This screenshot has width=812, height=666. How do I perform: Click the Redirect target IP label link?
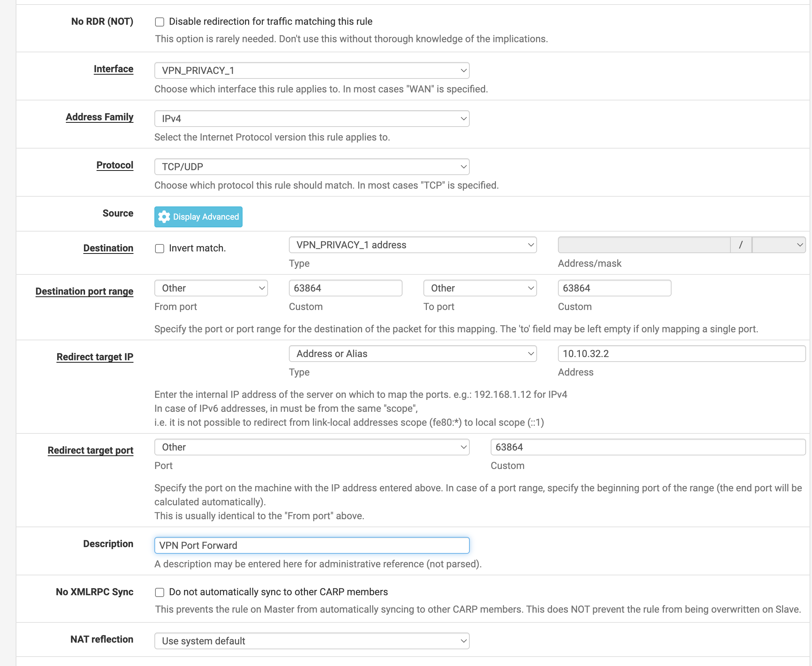pos(95,357)
